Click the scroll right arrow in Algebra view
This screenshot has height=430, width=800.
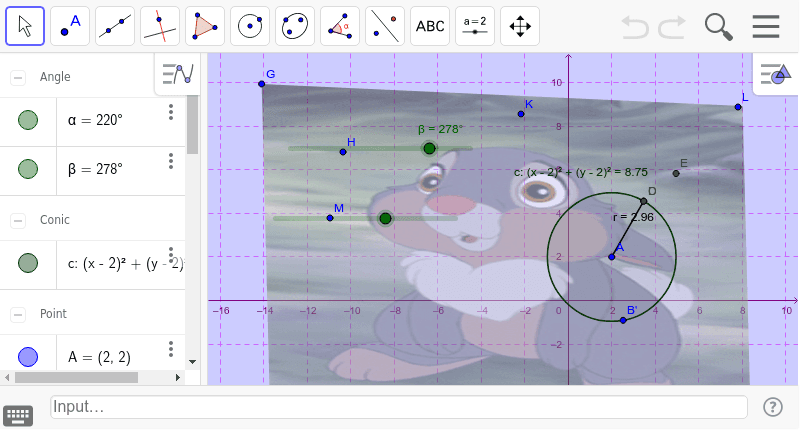point(178,377)
